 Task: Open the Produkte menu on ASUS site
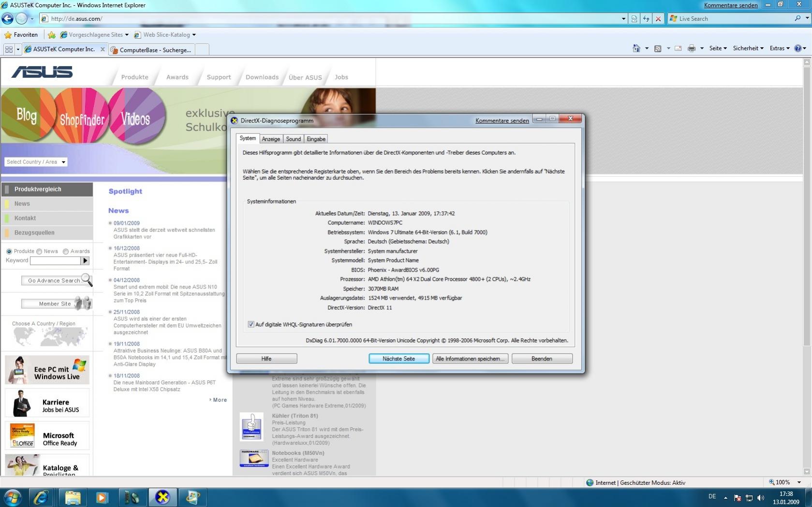point(135,77)
